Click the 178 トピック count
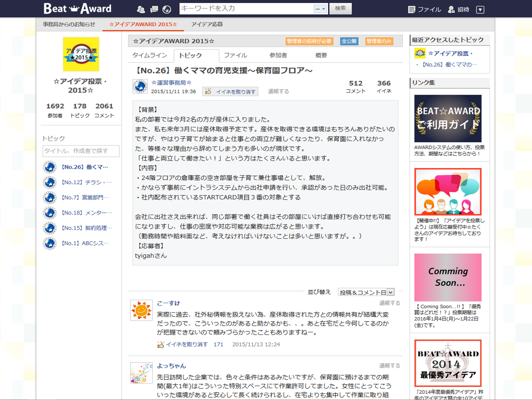The width and height of the screenshot is (532, 400). tap(80, 110)
